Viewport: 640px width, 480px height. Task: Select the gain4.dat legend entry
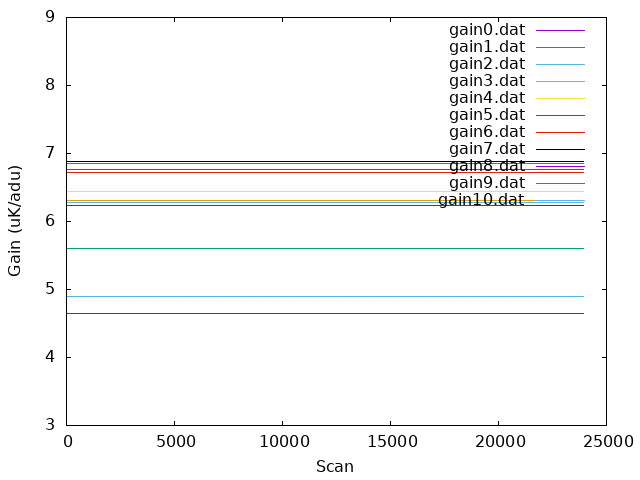(x=487, y=98)
